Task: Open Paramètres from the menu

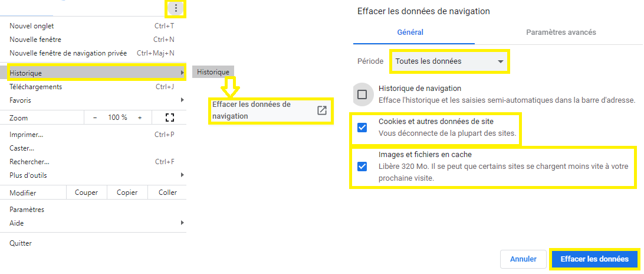Action: pos(27,210)
